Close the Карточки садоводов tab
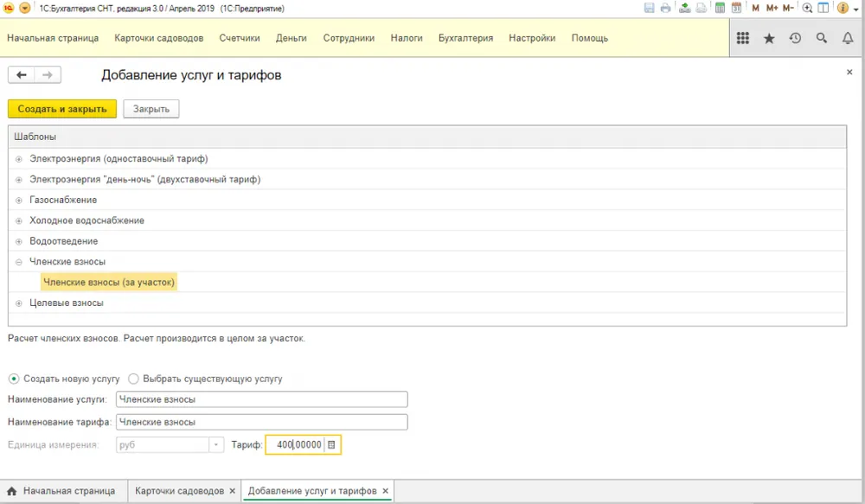This screenshot has width=865, height=504. (x=232, y=491)
